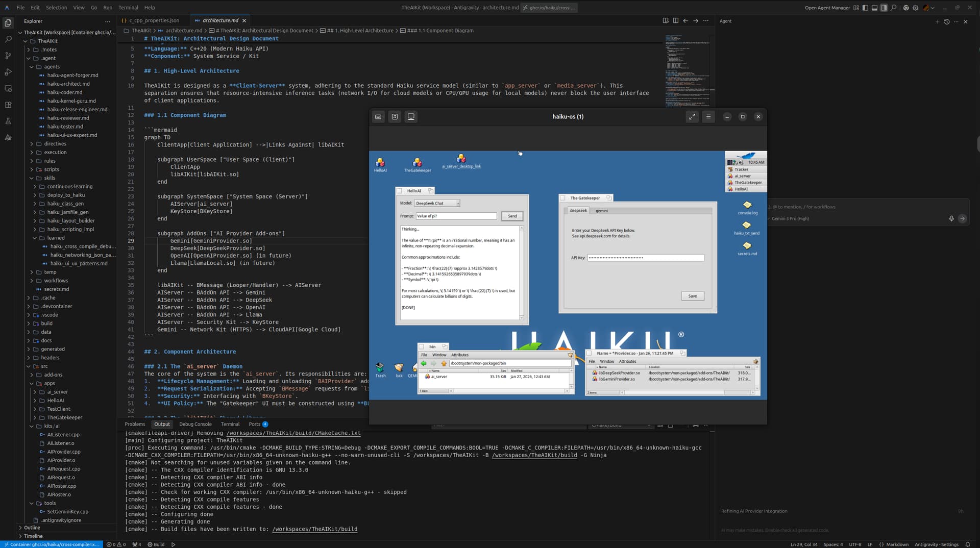The image size is (980, 548).
Task: Toggle the primary side bar layout button
Action: 865,8
